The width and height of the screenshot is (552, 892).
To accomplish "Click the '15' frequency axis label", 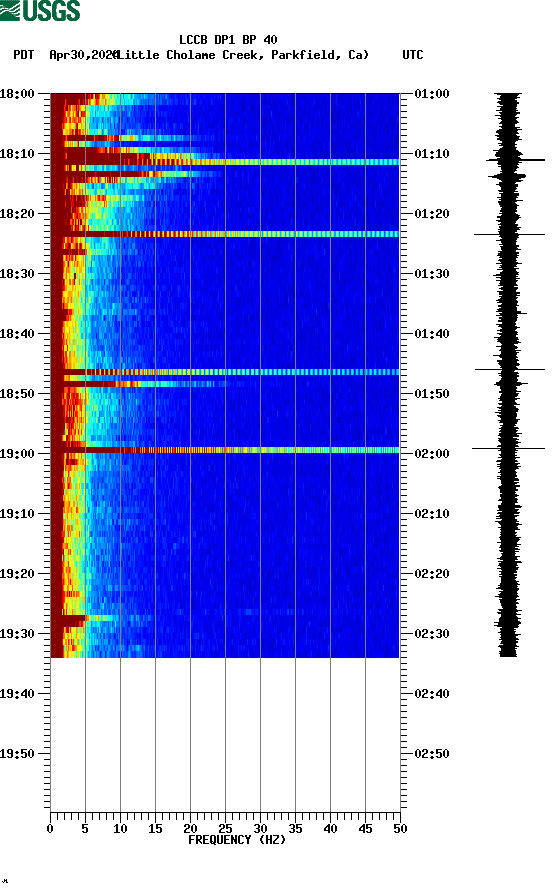I will (155, 829).
